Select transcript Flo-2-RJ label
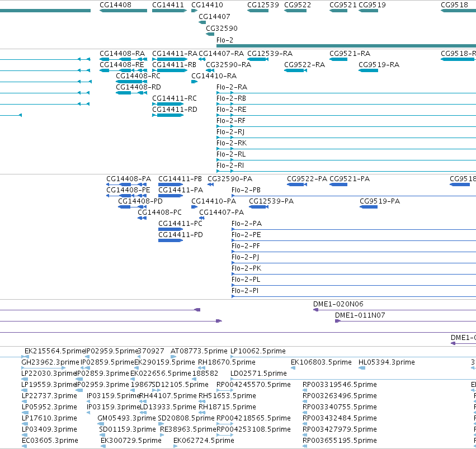 coord(230,132)
